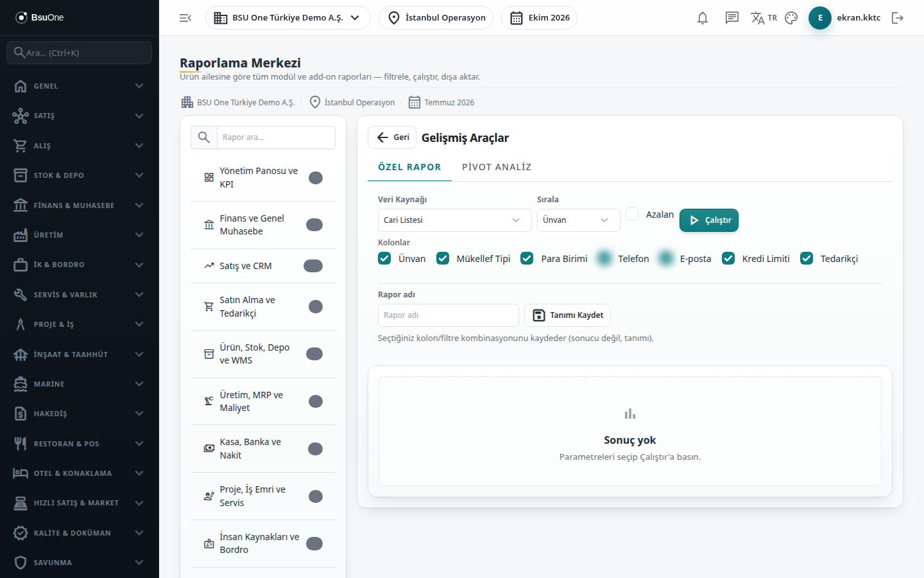Open the notifications bell
The width and height of the screenshot is (924, 578).
703,18
